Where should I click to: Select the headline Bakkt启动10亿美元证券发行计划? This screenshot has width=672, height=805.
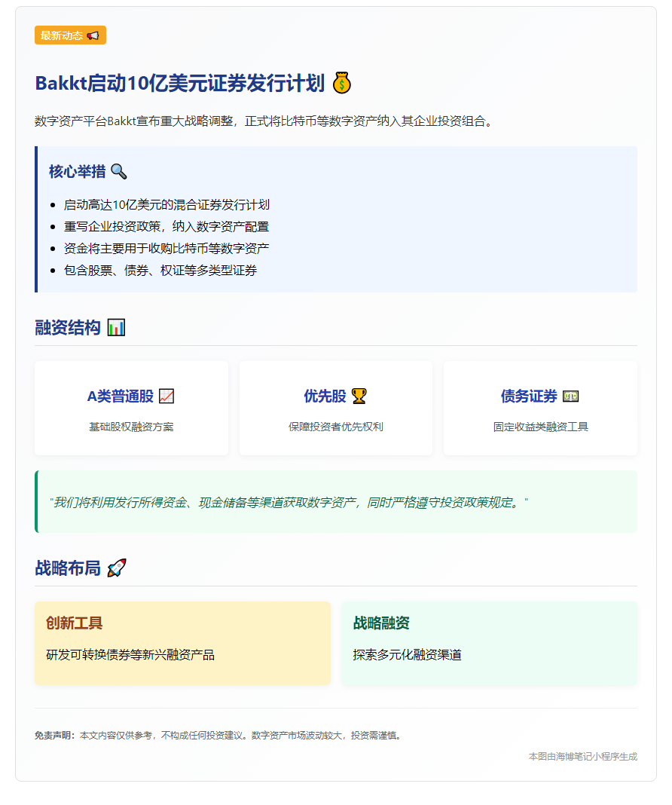coord(179,83)
